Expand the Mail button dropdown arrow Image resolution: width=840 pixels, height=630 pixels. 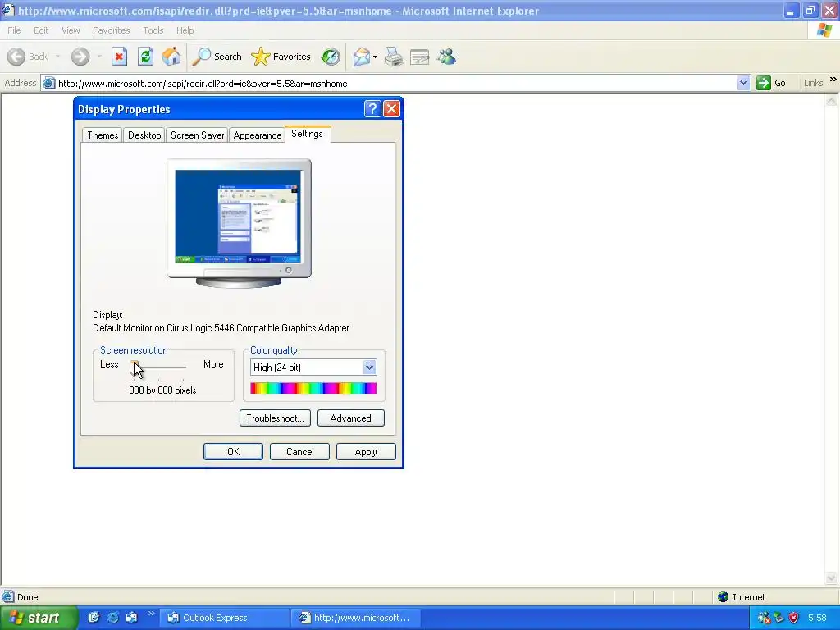coord(375,57)
